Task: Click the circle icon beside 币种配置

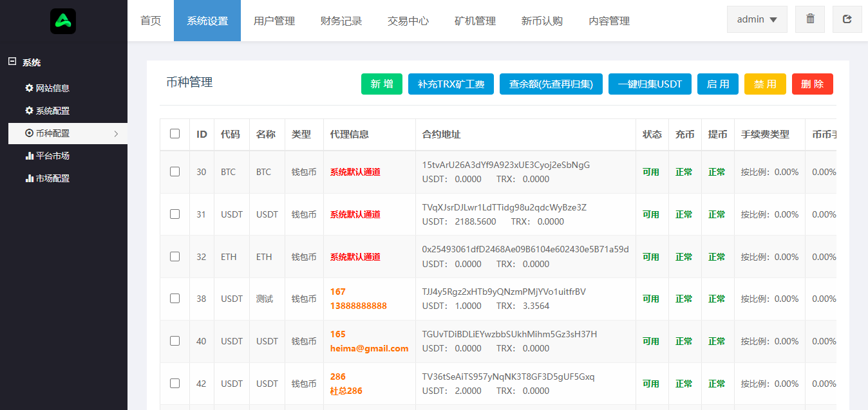Action: [29, 133]
